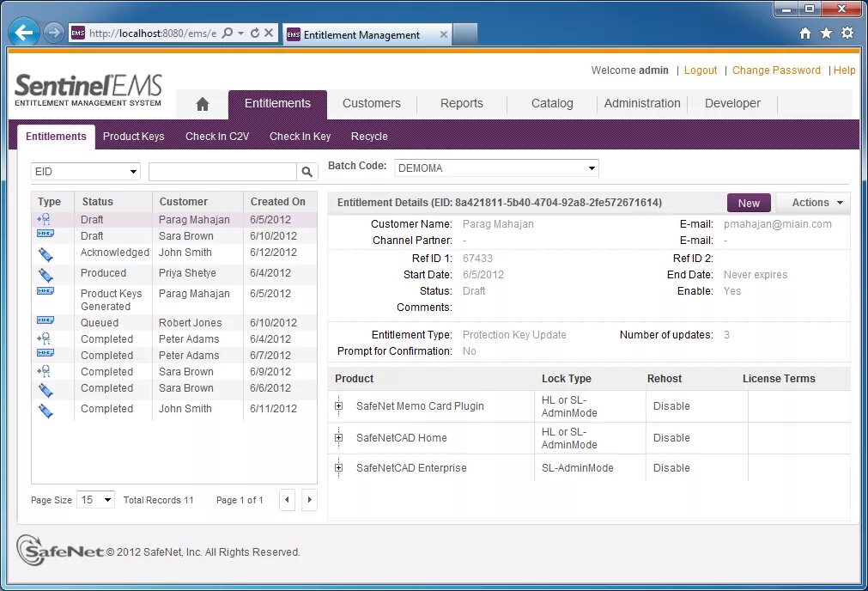
Task: Select the Product Keys Generated status cell
Action: (x=112, y=300)
